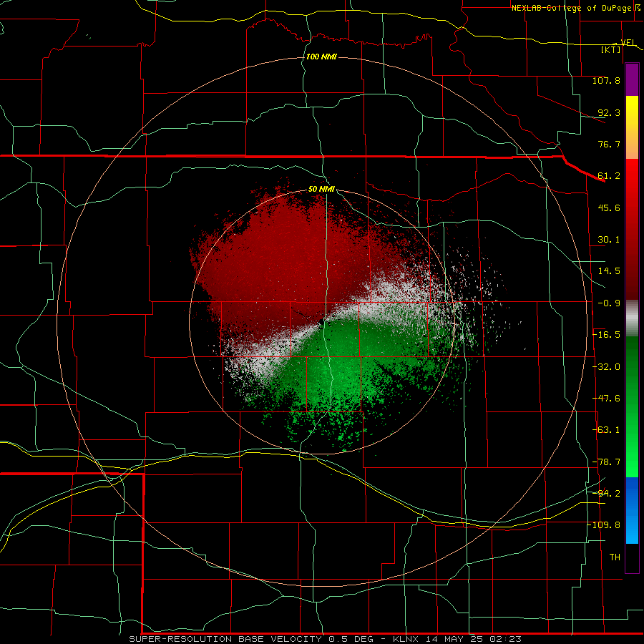Click the 107.8 velocity scale value
Screen dimensions: 644x644
(x=606, y=80)
